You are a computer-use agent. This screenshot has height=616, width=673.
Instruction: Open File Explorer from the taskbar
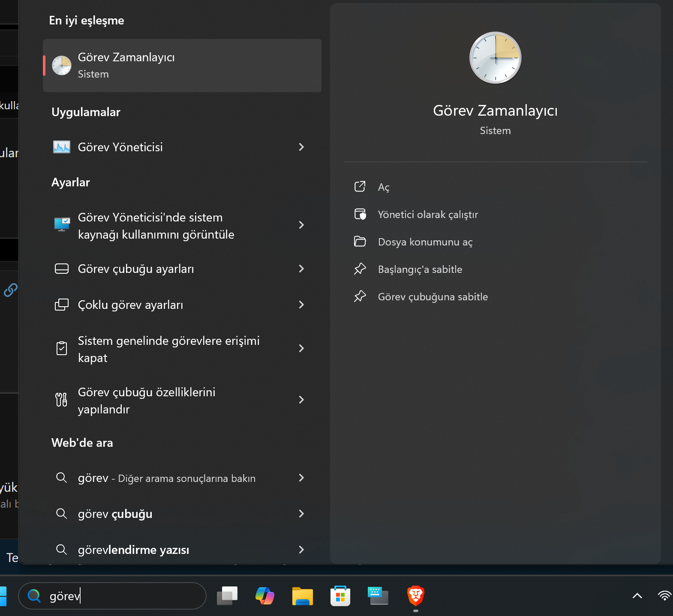[x=303, y=596]
